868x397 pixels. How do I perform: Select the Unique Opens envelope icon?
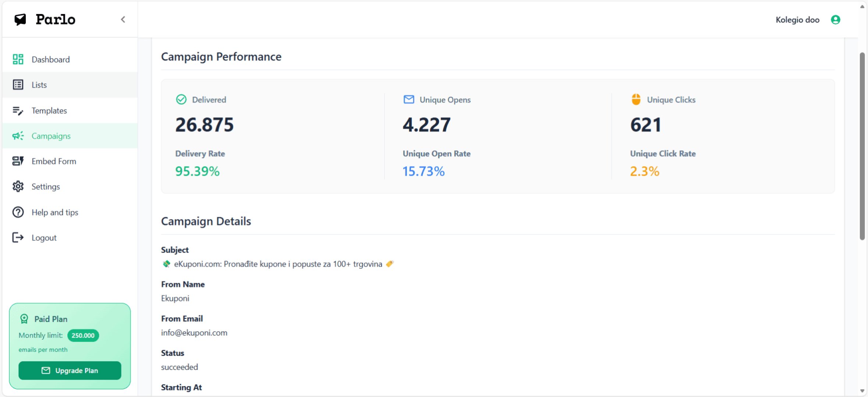coord(408,99)
